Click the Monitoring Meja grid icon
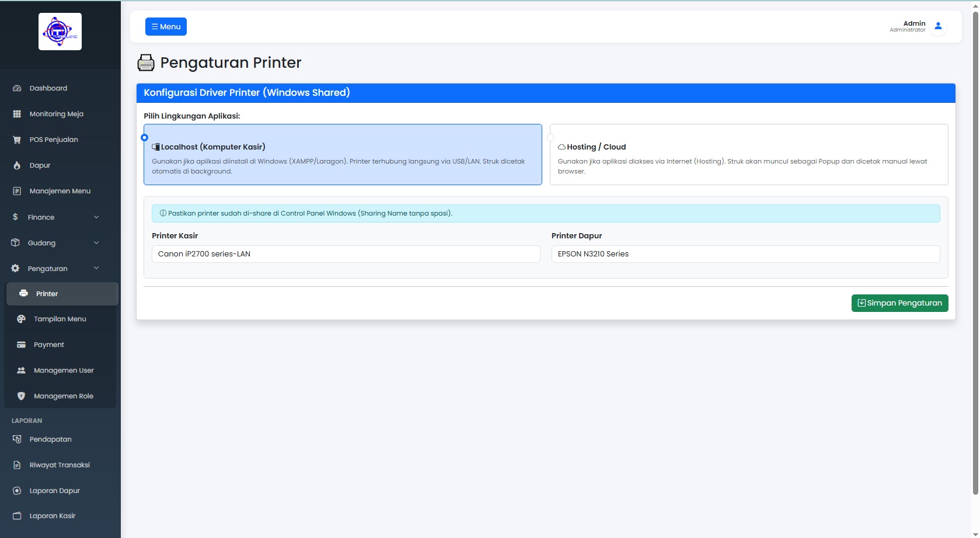 point(17,114)
